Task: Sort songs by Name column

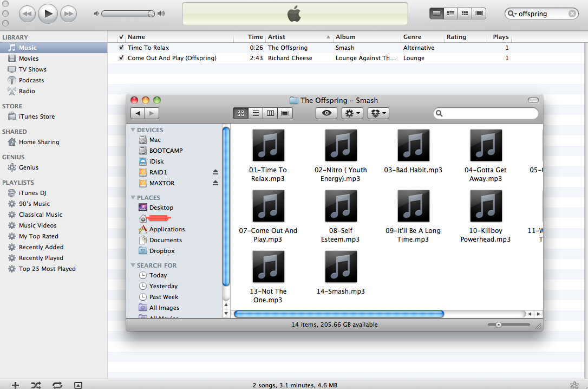Action: coord(179,37)
